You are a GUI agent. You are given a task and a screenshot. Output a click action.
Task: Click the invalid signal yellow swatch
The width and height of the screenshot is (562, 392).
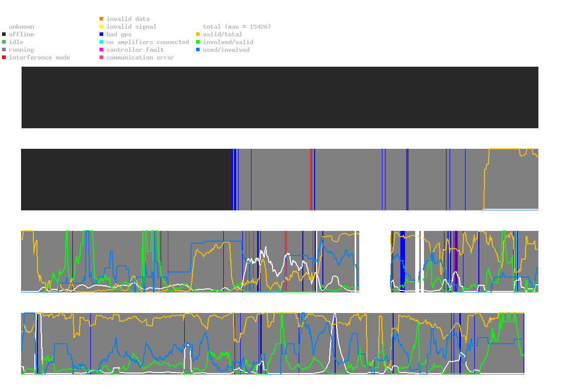click(102, 27)
